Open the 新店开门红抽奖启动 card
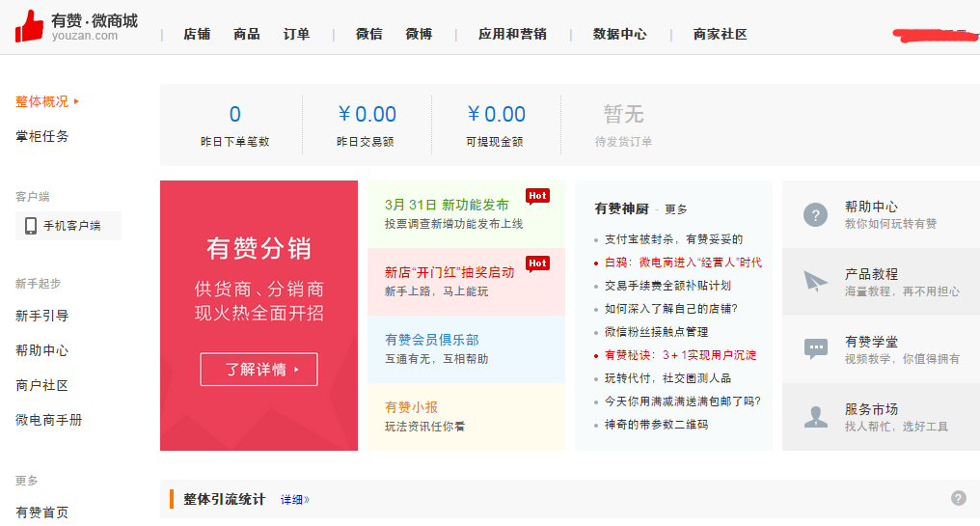 point(466,282)
